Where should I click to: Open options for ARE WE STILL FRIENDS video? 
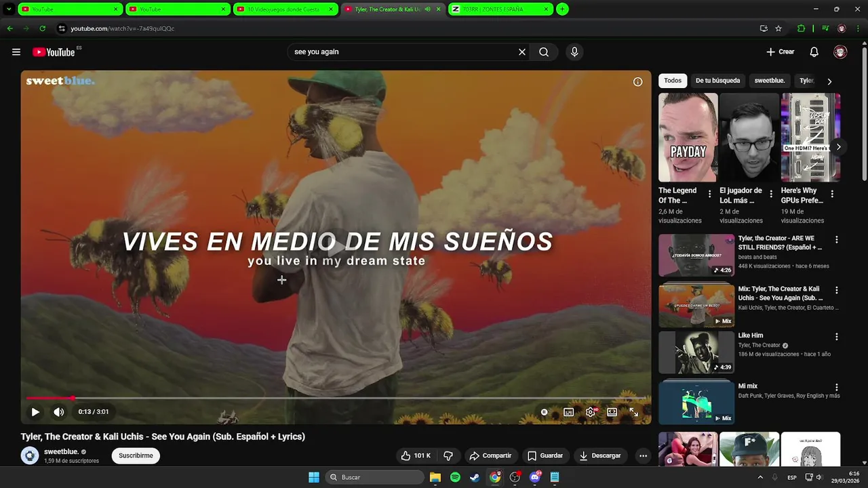(836, 240)
